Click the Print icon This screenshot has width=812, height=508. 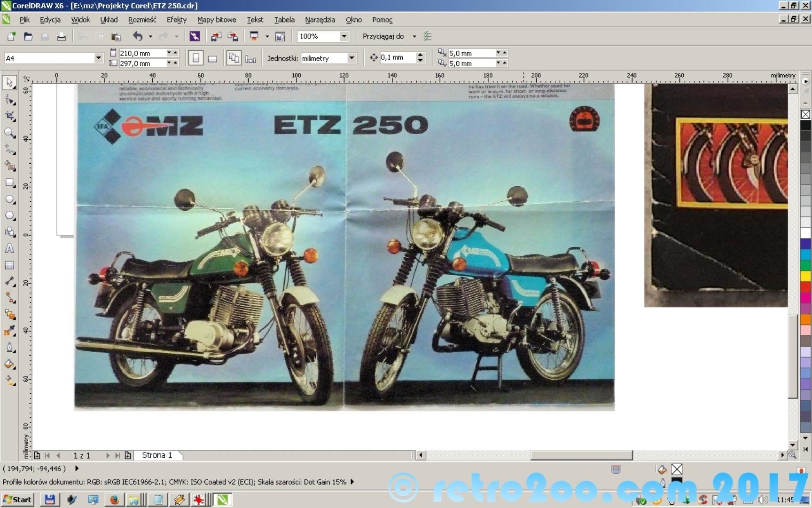point(62,36)
